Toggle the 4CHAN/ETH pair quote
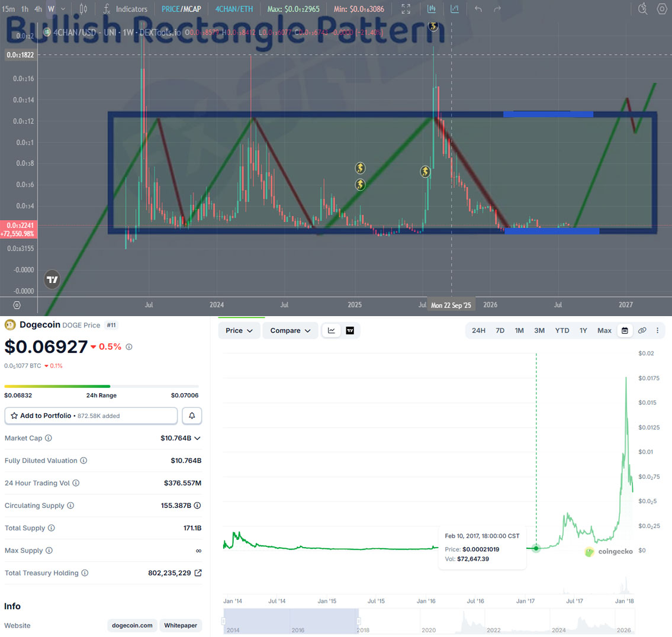 [x=234, y=9]
